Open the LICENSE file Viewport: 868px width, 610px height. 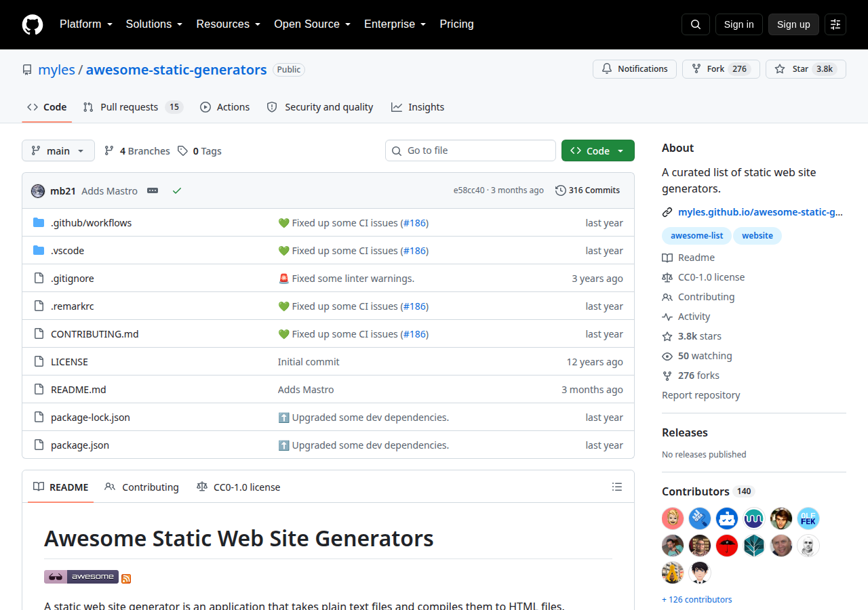tap(69, 362)
